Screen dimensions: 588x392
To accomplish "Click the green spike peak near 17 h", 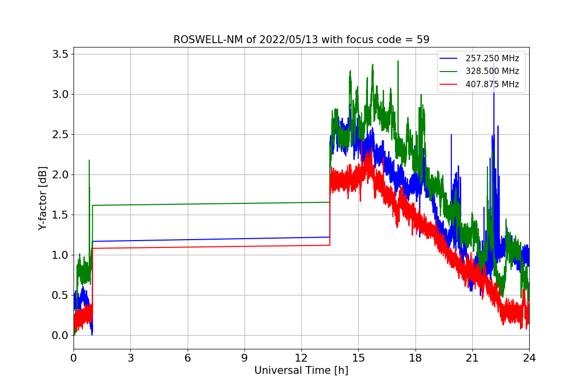I will [398, 62].
